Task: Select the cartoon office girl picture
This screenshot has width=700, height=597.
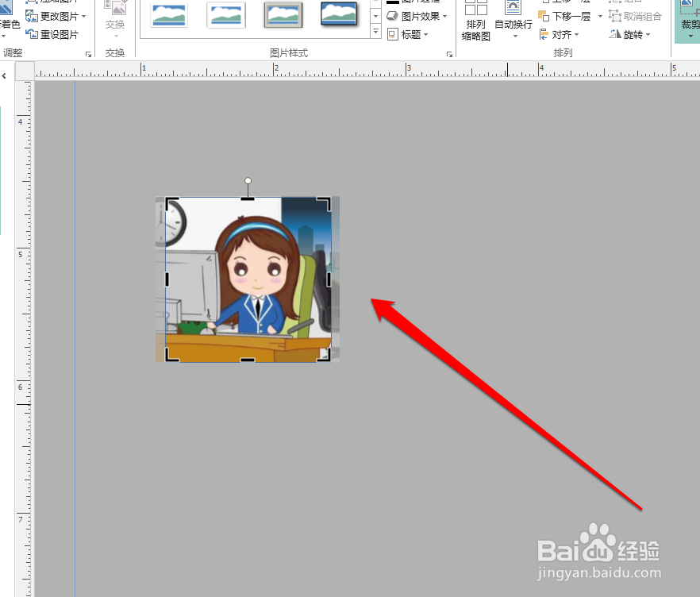Action: coord(248,279)
